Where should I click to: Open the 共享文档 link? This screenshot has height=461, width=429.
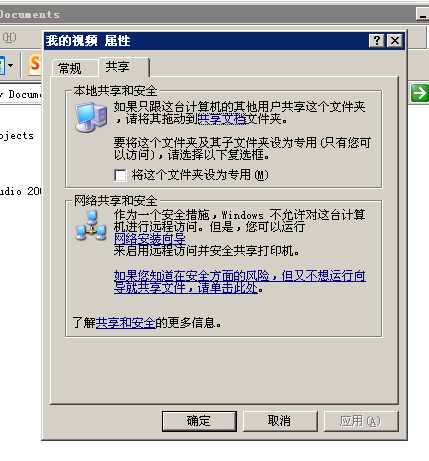(222, 119)
